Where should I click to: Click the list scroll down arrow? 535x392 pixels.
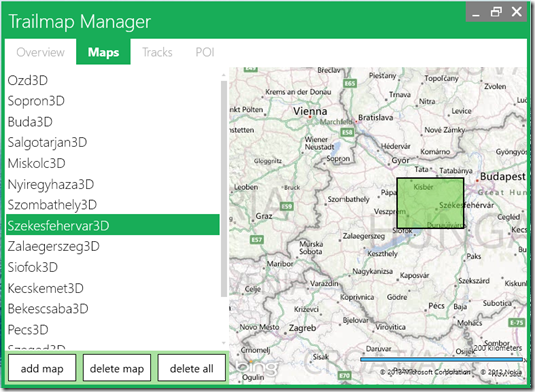[224, 343]
